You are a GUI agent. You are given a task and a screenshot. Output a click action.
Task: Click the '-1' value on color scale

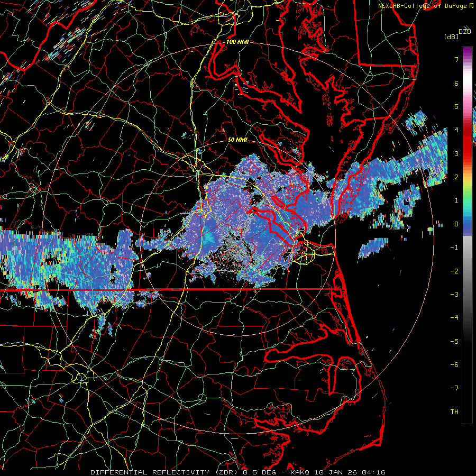pyautogui.click(x=454, y=248)
